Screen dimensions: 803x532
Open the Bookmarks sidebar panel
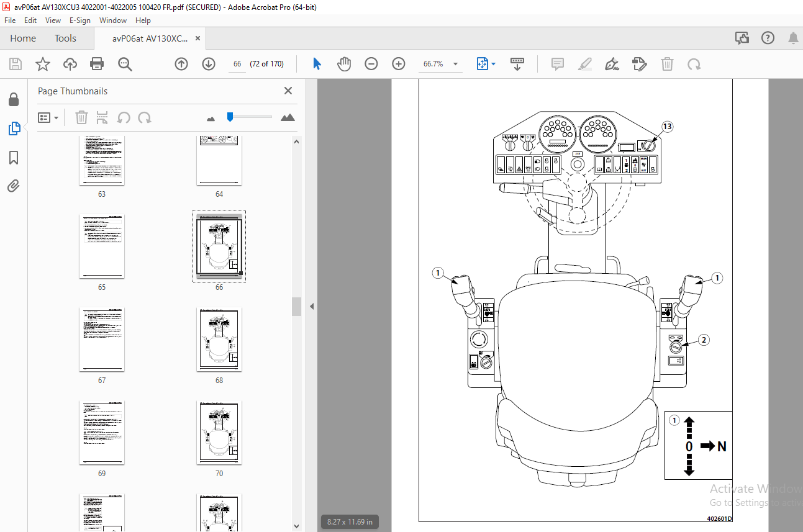tap(14, 158)
